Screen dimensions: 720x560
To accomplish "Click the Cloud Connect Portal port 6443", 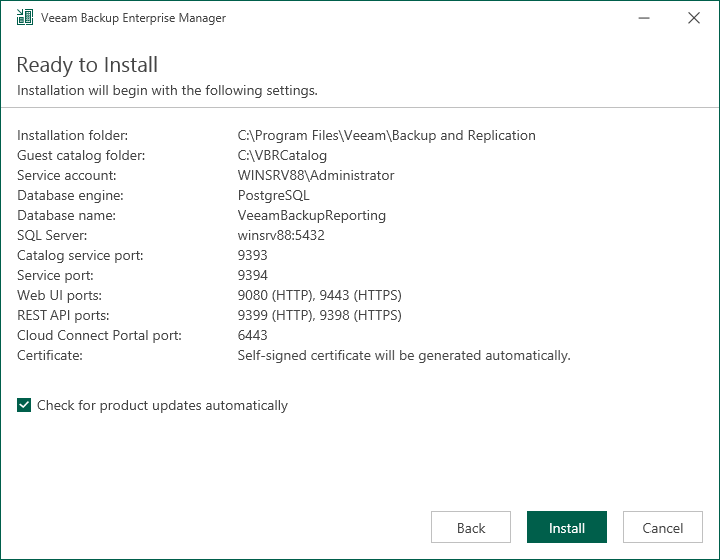I will coord(252,335).
